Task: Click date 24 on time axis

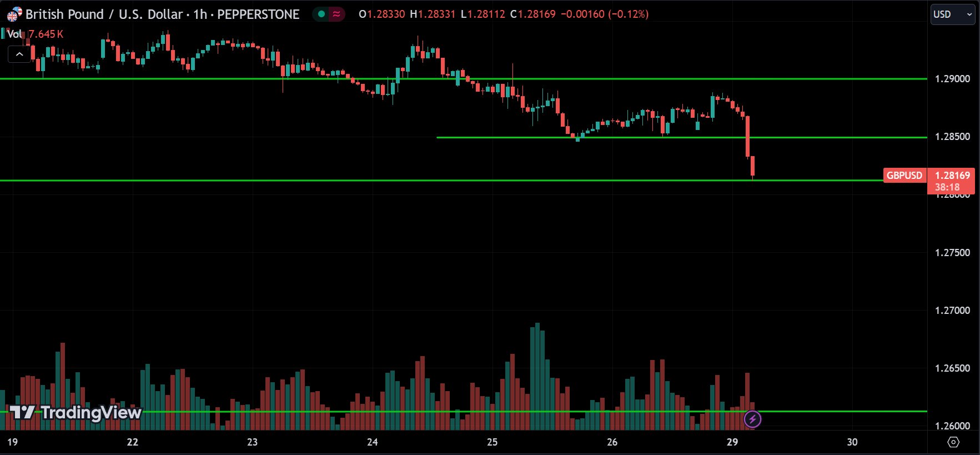Action: 372,442
